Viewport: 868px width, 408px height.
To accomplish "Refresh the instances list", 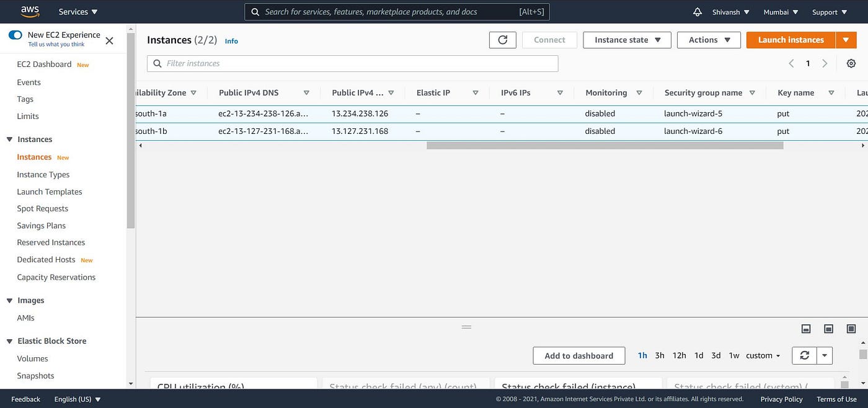I will coord(503,40).
